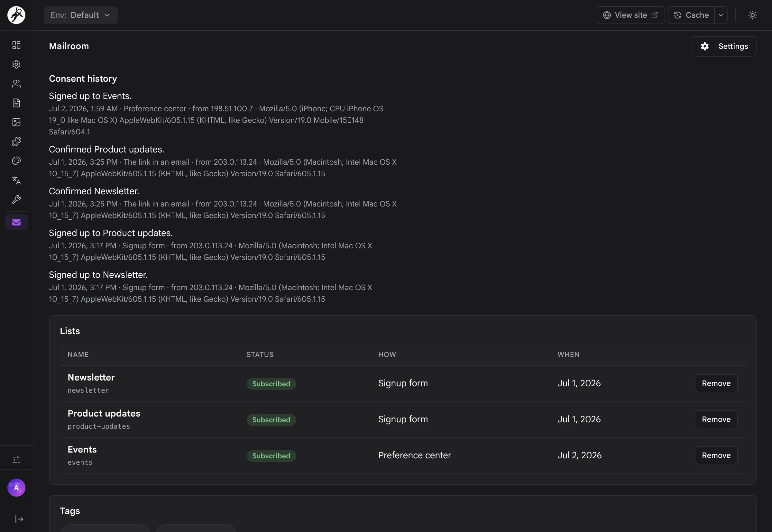
Task: Click the Mailroom page title
Action: 69,46
